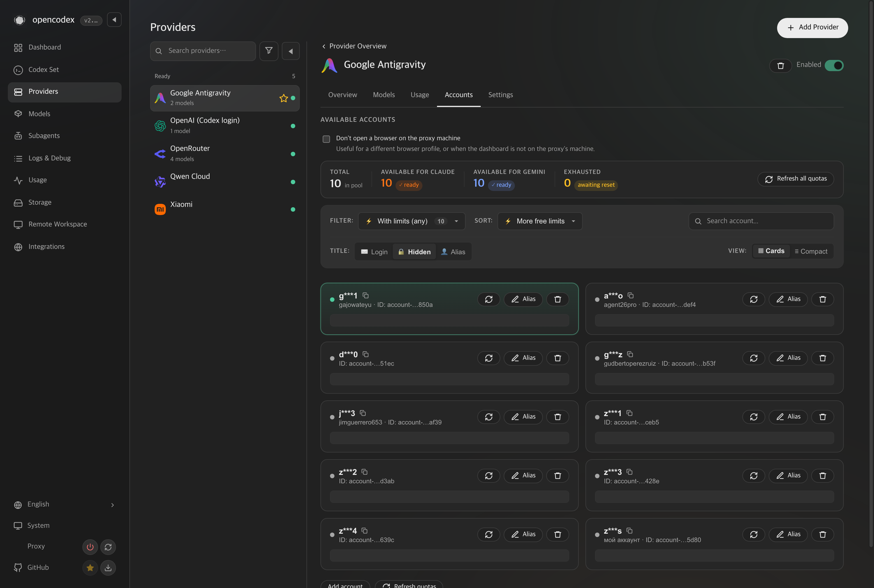
Task: Copy the a***o account name
Action: (631, 295)
